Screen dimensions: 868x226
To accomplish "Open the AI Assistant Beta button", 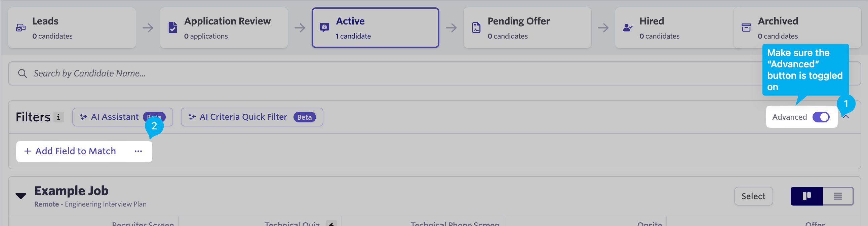I will point(123,117).
